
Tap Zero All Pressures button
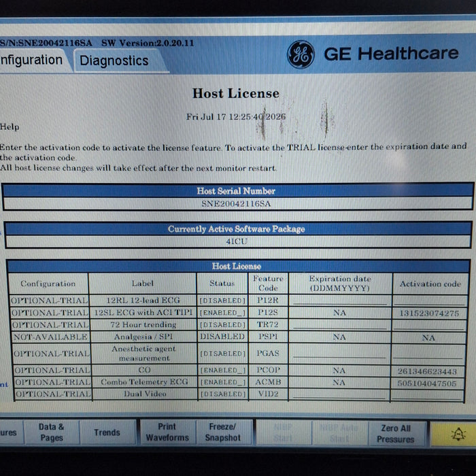coord(396,434)
